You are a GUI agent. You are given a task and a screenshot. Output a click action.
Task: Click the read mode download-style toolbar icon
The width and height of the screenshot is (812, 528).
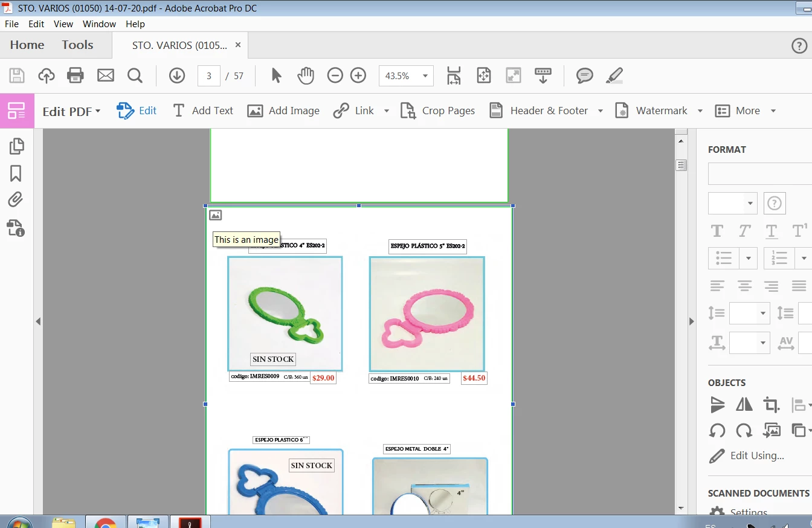pyautogui.click(x=543, y=76)
